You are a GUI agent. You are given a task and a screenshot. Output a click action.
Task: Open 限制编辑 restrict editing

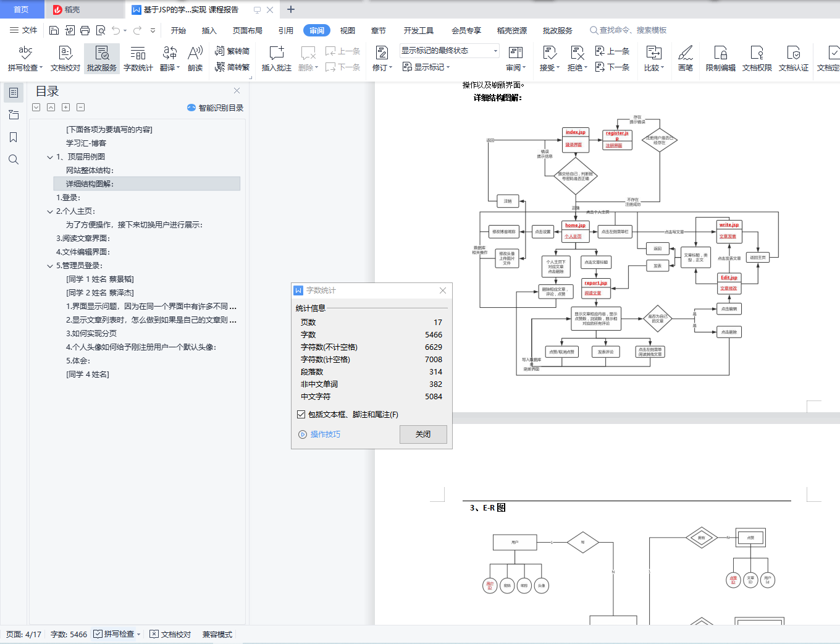pyautogui.click(x=721, y=59)
